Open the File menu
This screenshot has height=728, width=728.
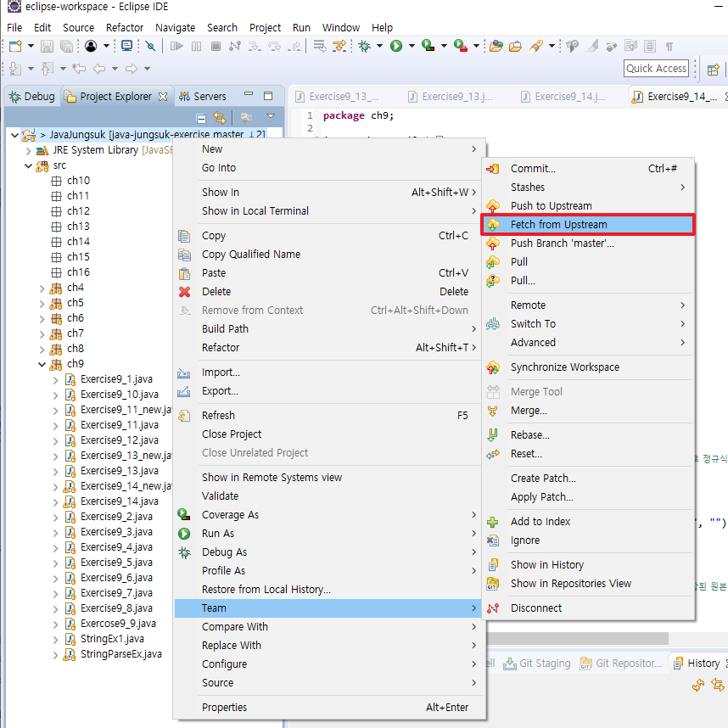(x=14, y=28)
